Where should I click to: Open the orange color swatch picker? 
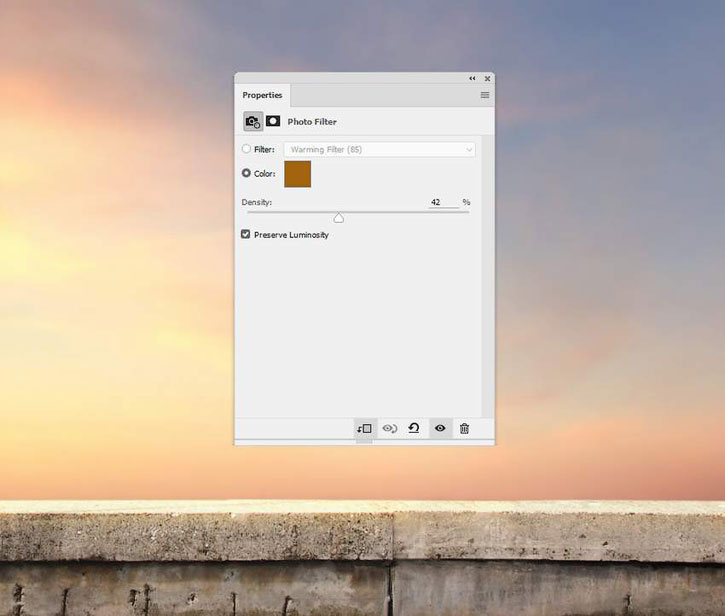click(x=297, y=174)
